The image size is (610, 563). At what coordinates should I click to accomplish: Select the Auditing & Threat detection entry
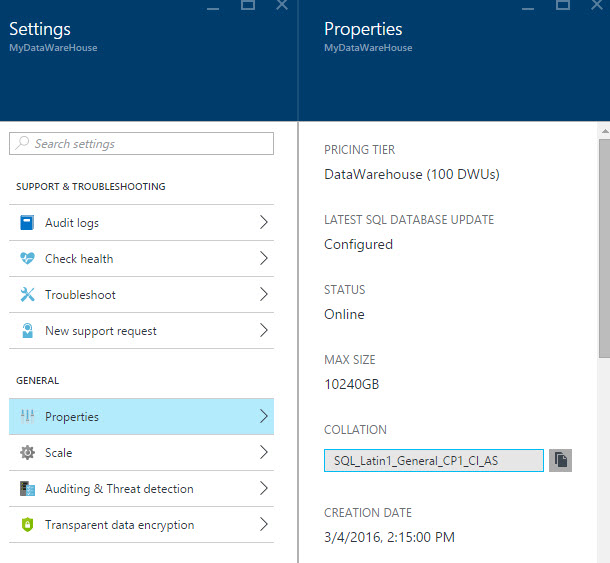pyautogui.click(x=119, y=489)
